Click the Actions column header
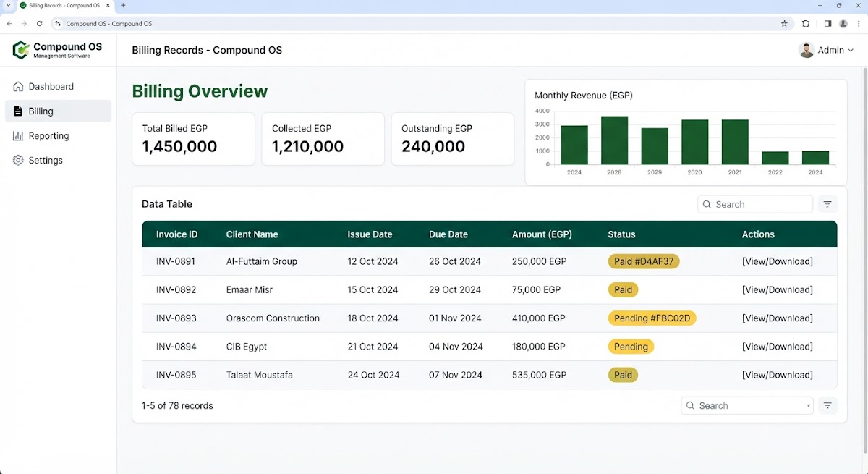Image resolution: width=868 pixels, height=474 pixels. (758, 234)
